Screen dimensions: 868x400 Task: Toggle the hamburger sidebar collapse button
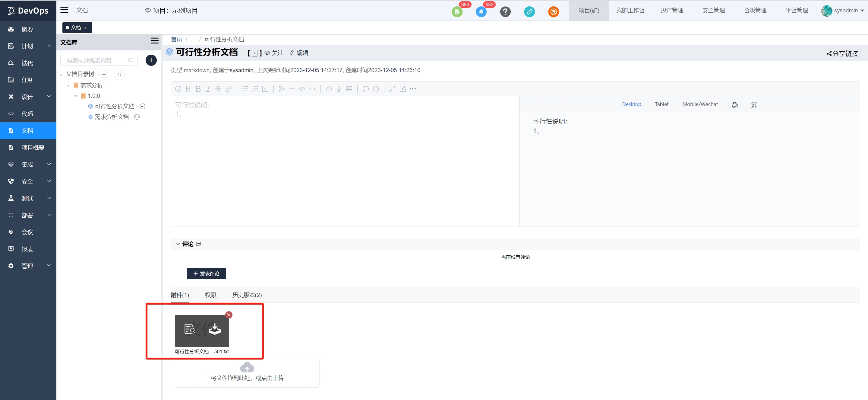click(x=64, y=10)
